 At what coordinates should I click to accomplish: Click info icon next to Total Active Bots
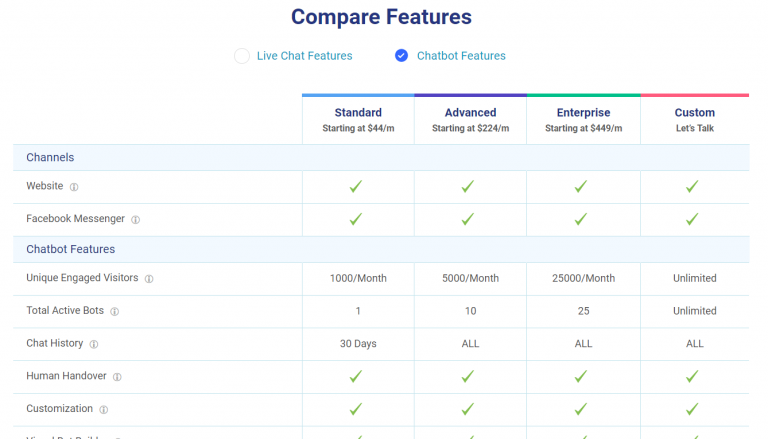tap(115, 312)
